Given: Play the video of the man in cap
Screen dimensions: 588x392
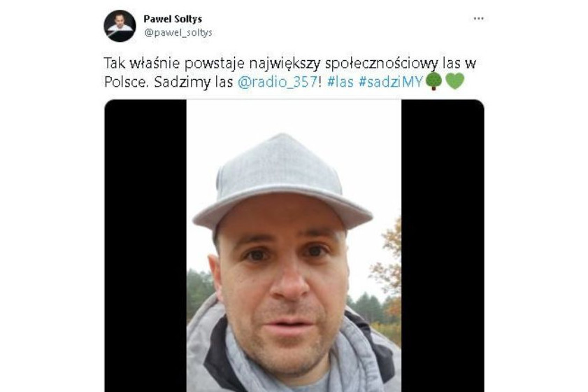Looking at the screenshot, I should point(294,246).
